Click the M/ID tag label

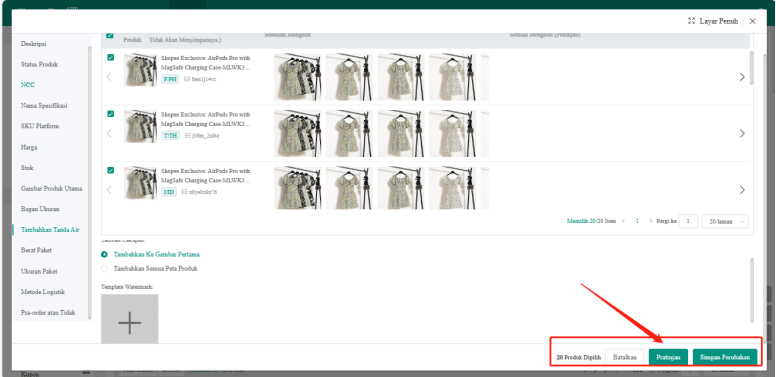coord(169,192)
